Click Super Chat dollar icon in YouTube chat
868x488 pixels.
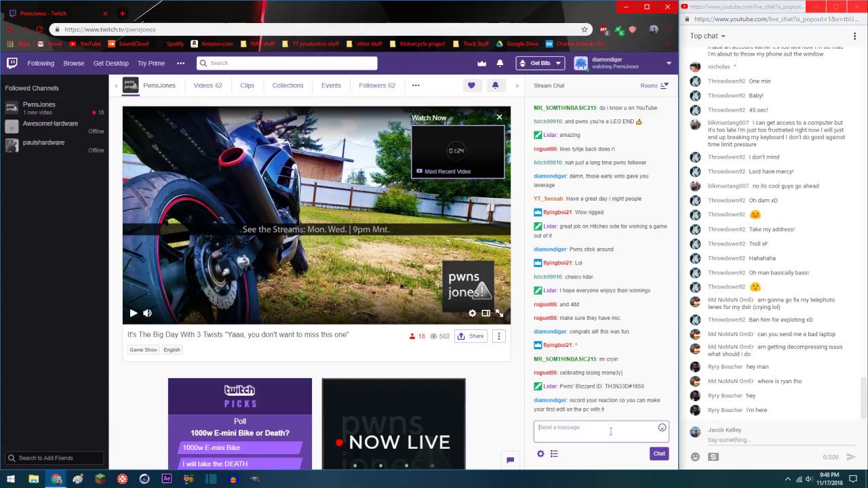click(713, 457)
